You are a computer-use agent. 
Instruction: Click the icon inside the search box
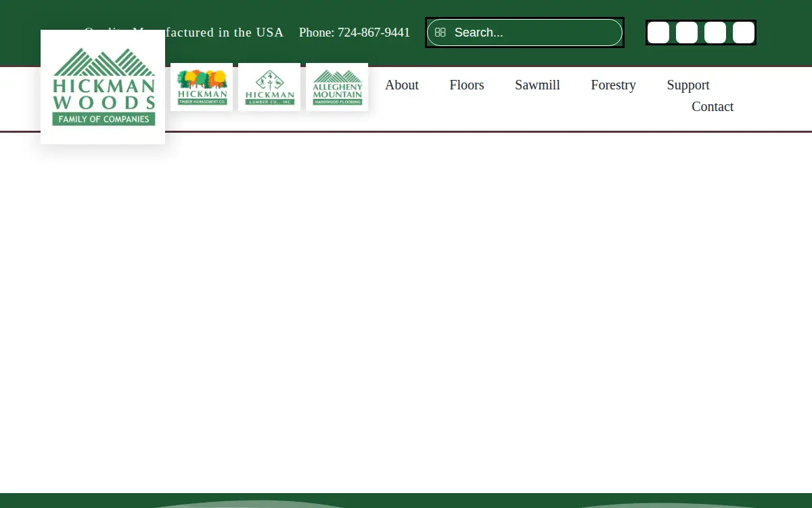(x=440, y=33)
